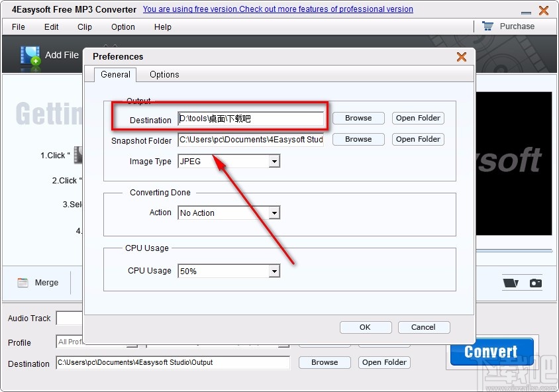Click the Audio Track field
559x392 pixels.
point(69,318)
